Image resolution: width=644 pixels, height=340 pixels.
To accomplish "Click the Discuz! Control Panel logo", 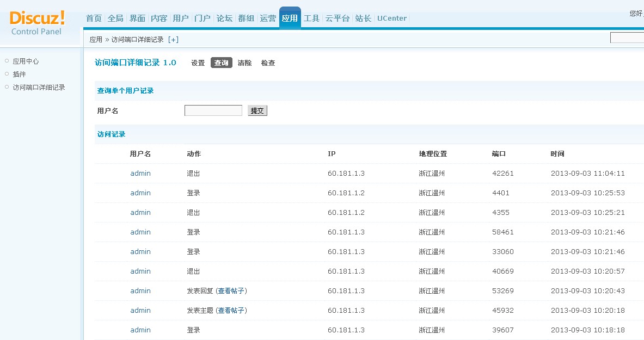I will pyautogui.click(x=37, y=23).
